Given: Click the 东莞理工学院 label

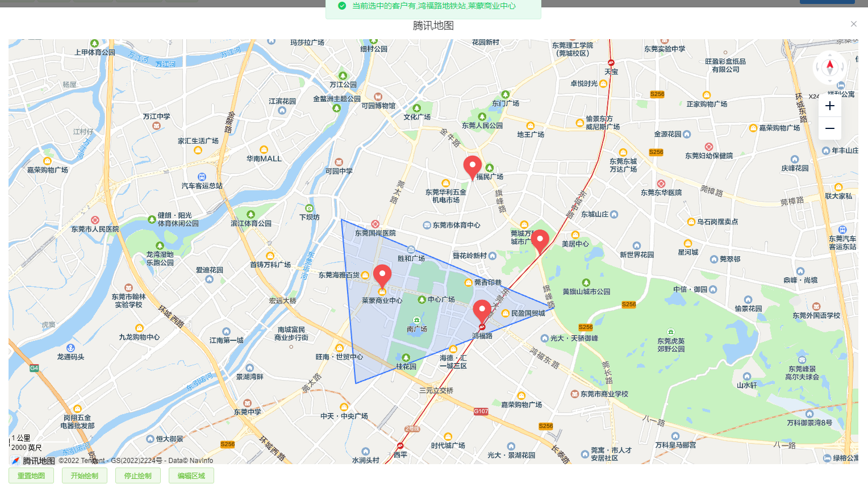Looking at the screenshot, I should pyautogui.click(x=573, y=49).
